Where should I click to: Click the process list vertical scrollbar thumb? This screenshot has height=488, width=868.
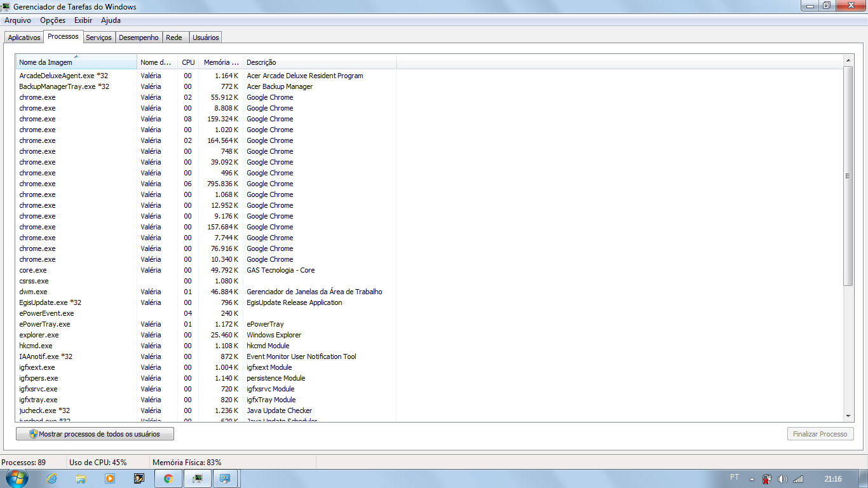point(848,175)
